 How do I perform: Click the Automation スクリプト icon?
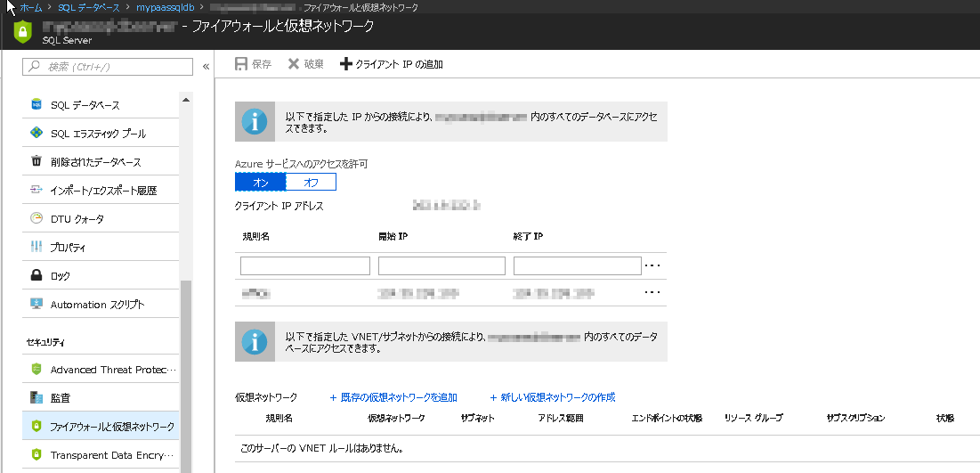click(36, 305)
